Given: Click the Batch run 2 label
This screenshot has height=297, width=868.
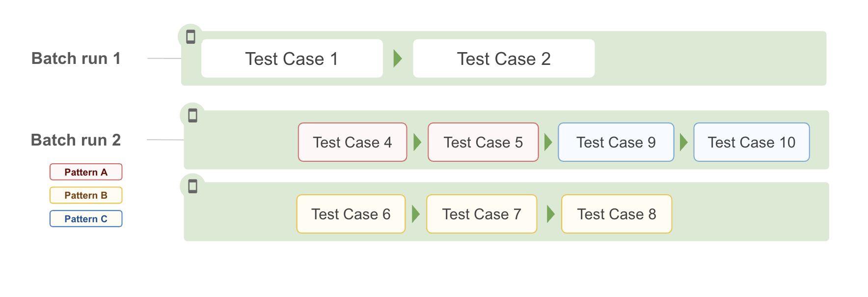Looking at the screenshot, I should (x=76, y=140).
